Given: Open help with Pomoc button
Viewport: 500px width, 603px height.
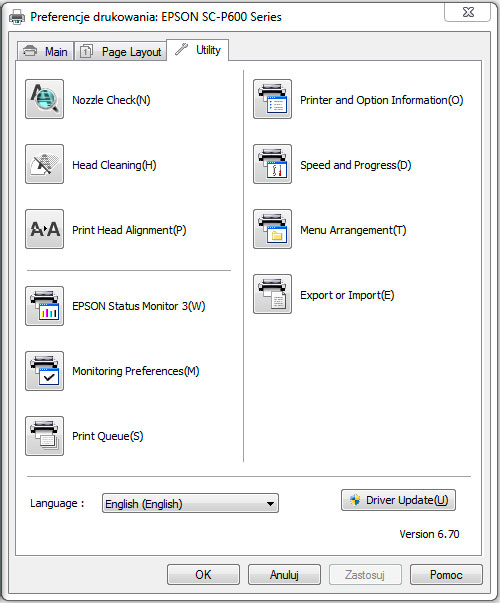Looking at the screenshot, I should (x=446, y=575).
